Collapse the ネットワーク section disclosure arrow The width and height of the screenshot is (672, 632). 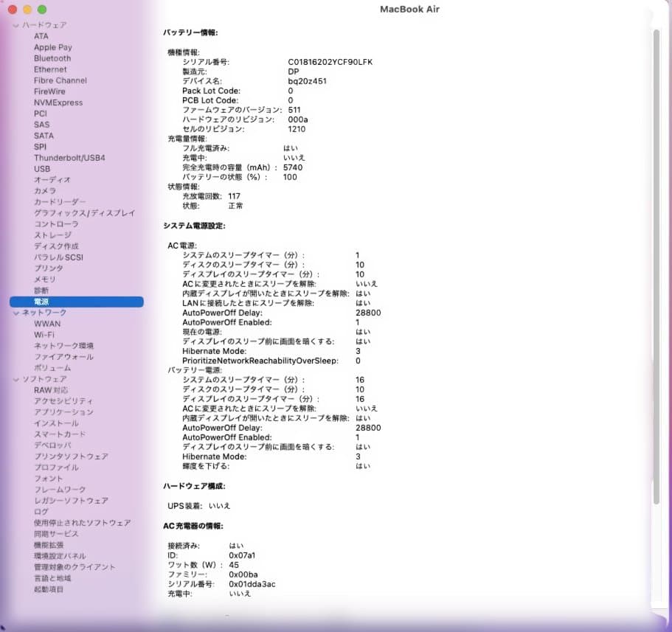tap(16, 313)
